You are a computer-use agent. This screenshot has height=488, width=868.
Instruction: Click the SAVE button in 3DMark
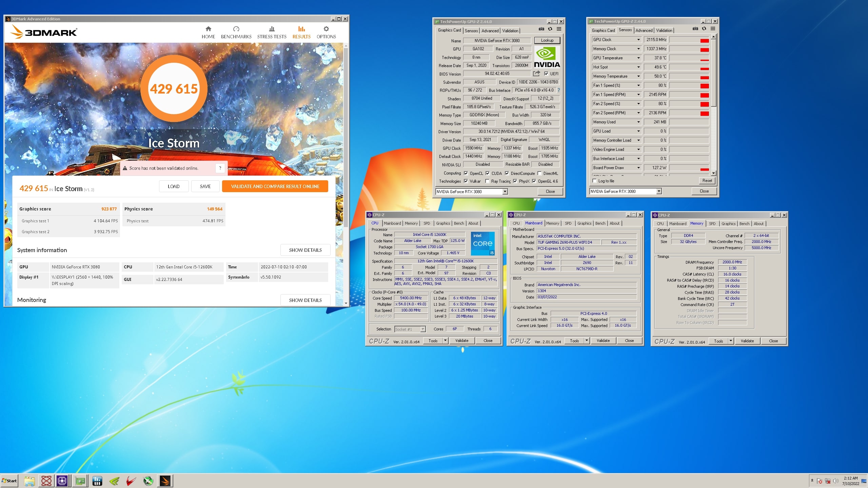[205, 186]
